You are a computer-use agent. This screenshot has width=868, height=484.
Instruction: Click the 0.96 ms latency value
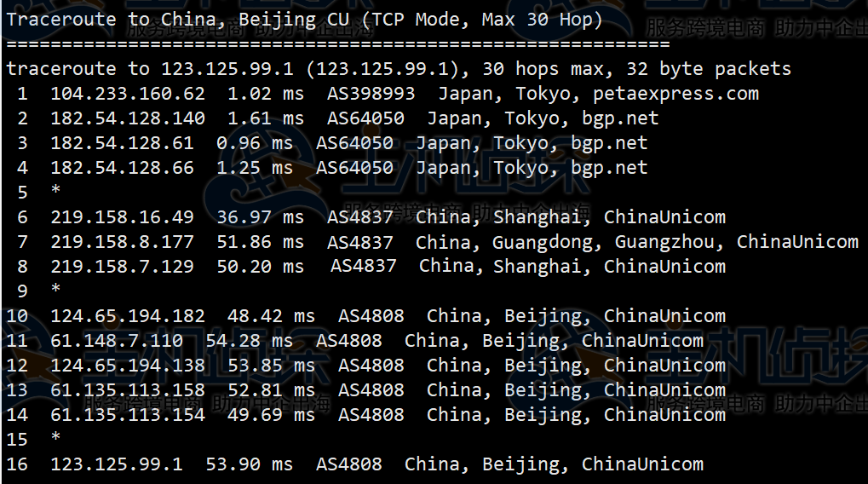(255, 143)
